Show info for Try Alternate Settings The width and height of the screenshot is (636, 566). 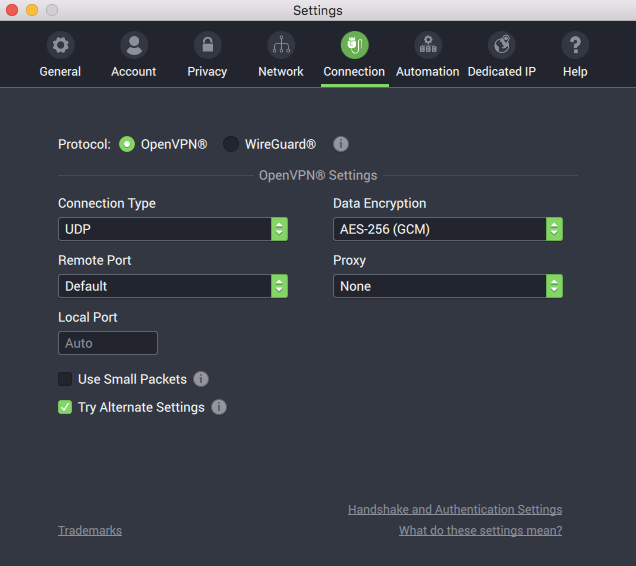click(219, 407)
